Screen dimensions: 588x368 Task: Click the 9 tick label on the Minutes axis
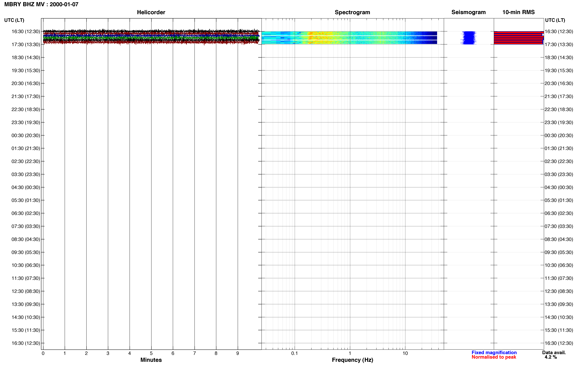pyautogui.click(x=238, y=353)
